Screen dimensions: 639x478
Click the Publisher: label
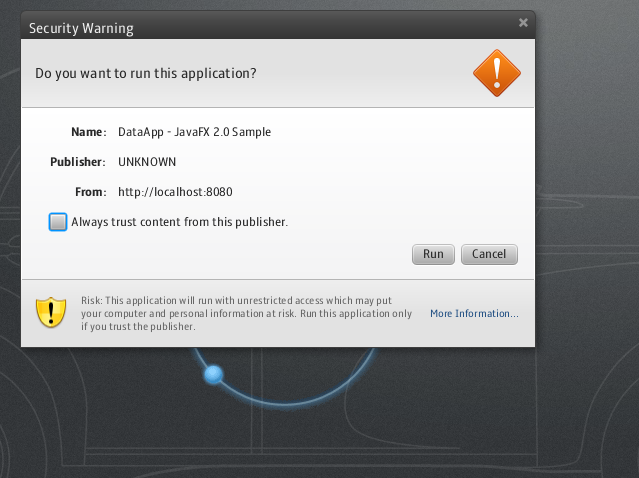(78, 162)
